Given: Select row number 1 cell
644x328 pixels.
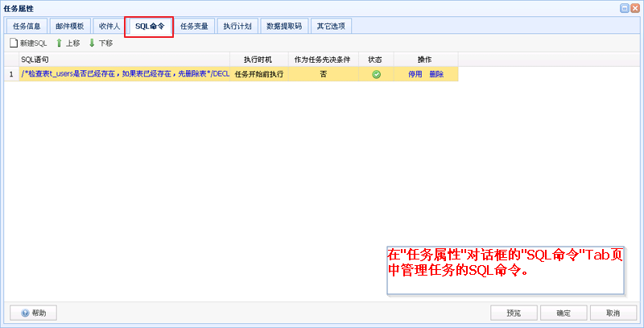Looking at the screenshot, I should point(11,74).
